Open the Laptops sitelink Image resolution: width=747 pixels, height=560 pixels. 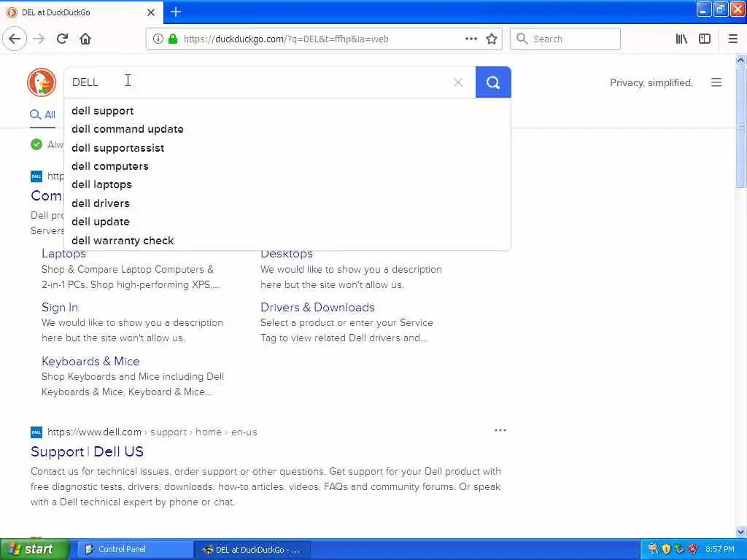pyautogui.click(x=63, y=254)
